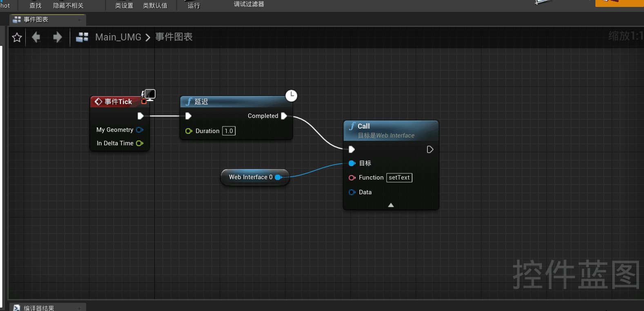644x311 pixels.
Task: Click the Web Interface 0 output pin
Action: (279, 177)
